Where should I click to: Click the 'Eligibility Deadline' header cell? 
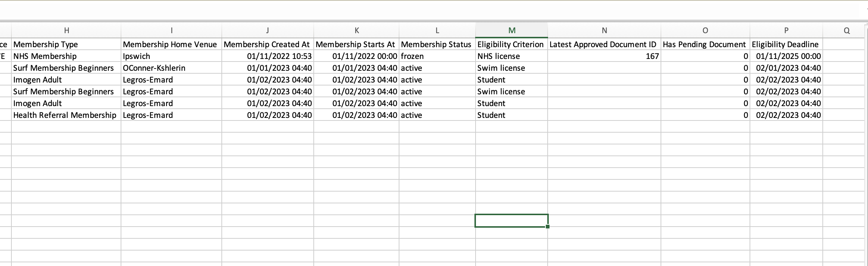(786, 44)
